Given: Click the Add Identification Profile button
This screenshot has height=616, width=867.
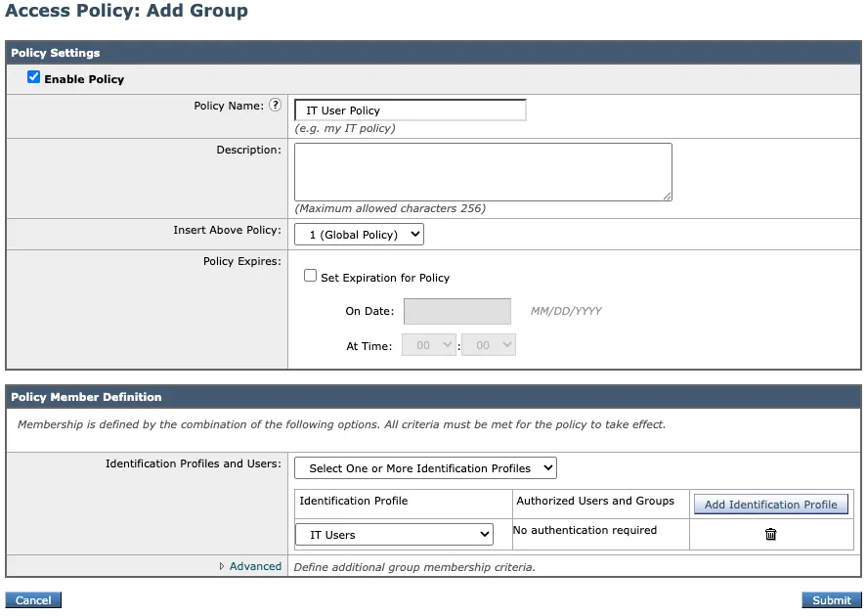Looking at the screenshot, I should 770,505.
